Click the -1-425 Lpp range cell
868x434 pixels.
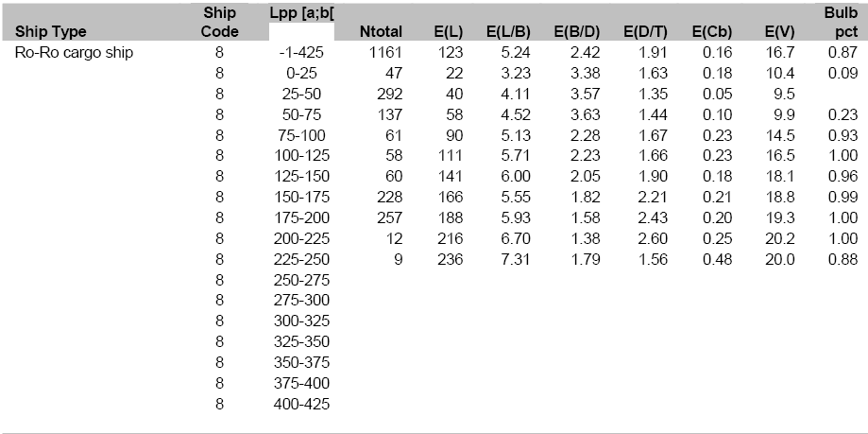[301, 53]
